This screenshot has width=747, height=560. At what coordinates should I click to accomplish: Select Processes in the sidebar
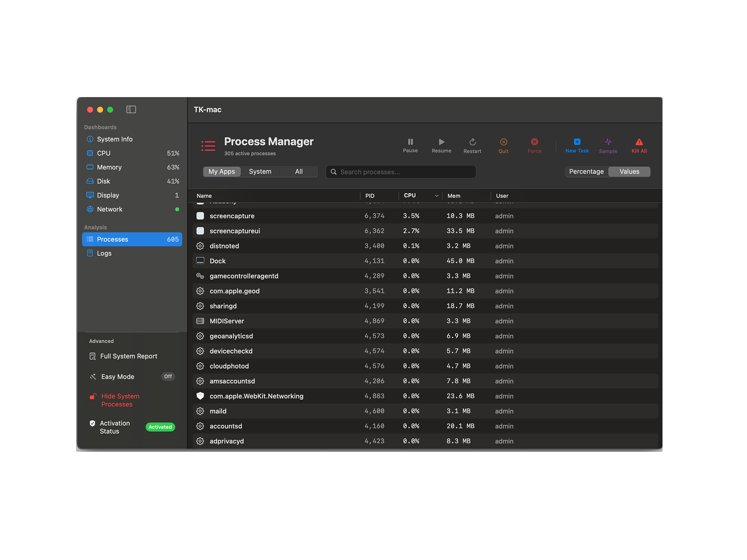132,239
